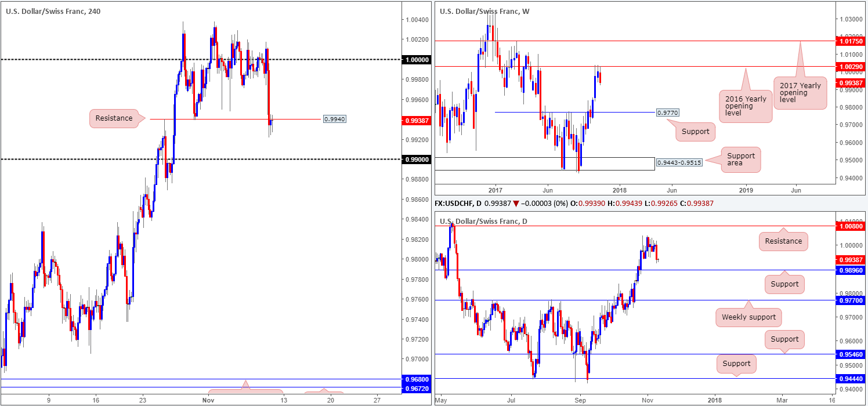868x406 pixels.
Task: Click the red 1.01750 price tag on weekly chart
Action: pos(849,41)
